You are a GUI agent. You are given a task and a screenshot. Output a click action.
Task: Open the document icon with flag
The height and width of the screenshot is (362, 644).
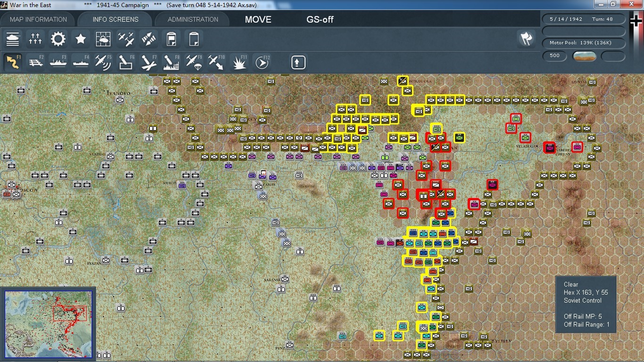171,39
